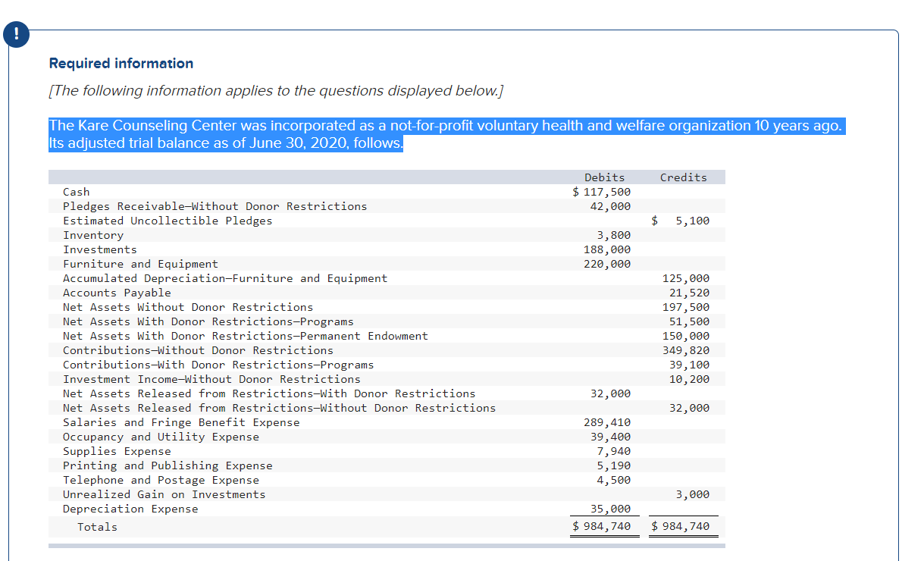This screenshot has height=561, width=924.
Task: Select the $117,500 Cash debit amount
Action: tap(611, 191)
